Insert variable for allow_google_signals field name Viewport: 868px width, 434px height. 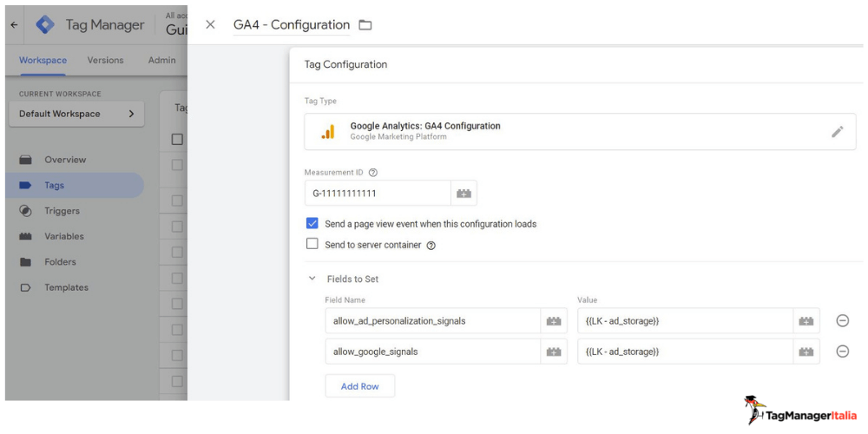pyautogui.click(x=554, y=352)
